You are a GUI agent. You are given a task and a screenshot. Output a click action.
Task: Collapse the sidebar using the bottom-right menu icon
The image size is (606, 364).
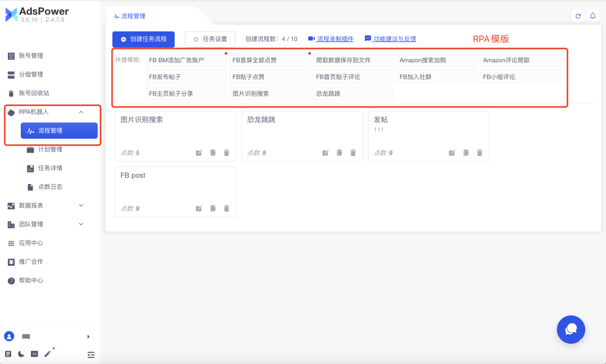click(91, 354)
